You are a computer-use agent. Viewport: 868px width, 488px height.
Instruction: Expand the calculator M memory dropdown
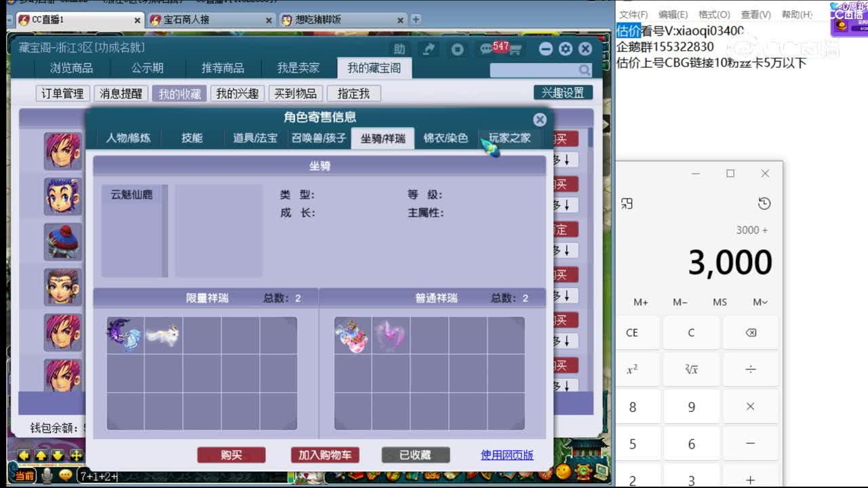(759, 302)
